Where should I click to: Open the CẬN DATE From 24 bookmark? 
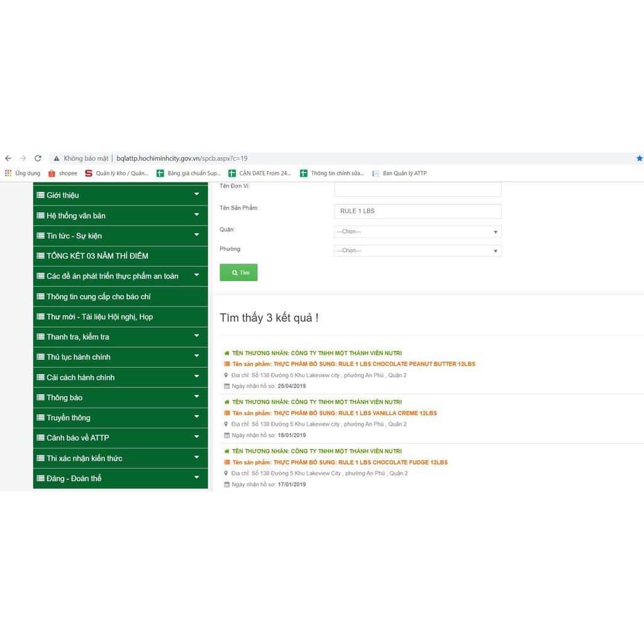[x=260, y=174]
